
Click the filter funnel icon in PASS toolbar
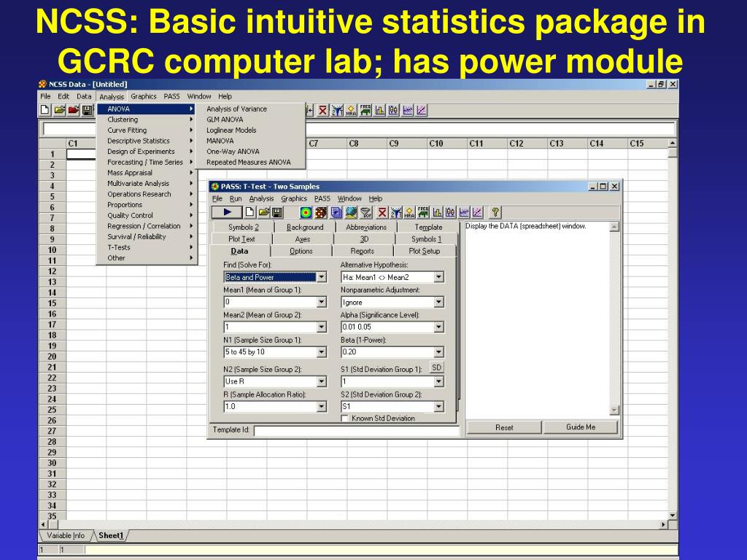[x=366, y=212]
